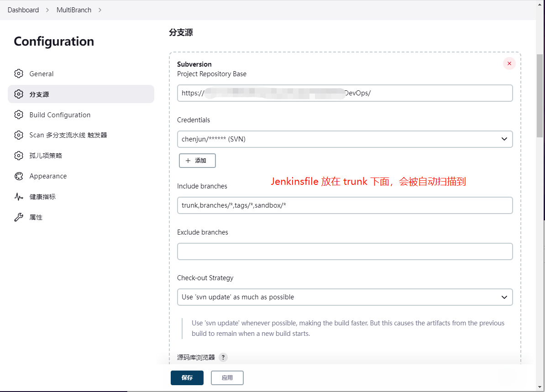Click the Appearance palette icon
Viewport: 545px width, 392px height.
coord(19,176)
